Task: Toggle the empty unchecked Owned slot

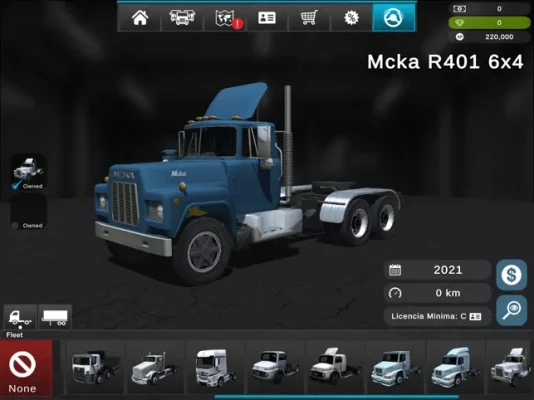Action: (x=29, y=212)
